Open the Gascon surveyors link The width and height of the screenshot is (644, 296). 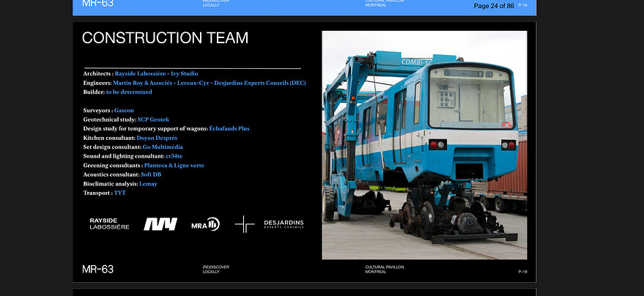pos(124,110)
